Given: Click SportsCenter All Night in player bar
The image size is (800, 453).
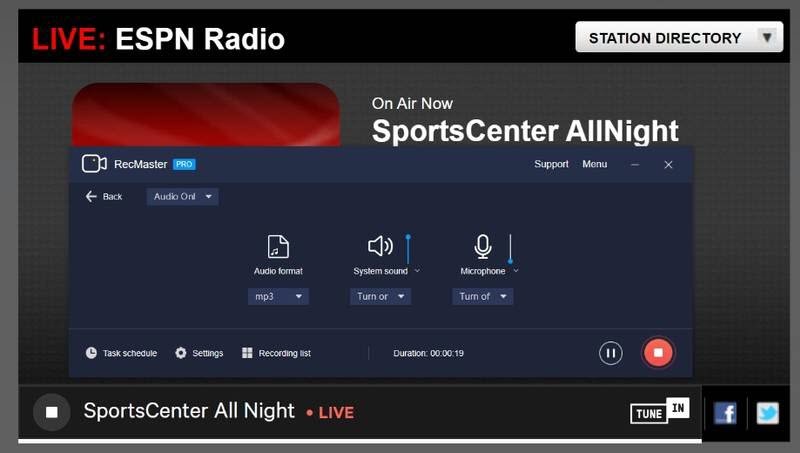Looking at the screenshot, I should click(x=189, y=411).
